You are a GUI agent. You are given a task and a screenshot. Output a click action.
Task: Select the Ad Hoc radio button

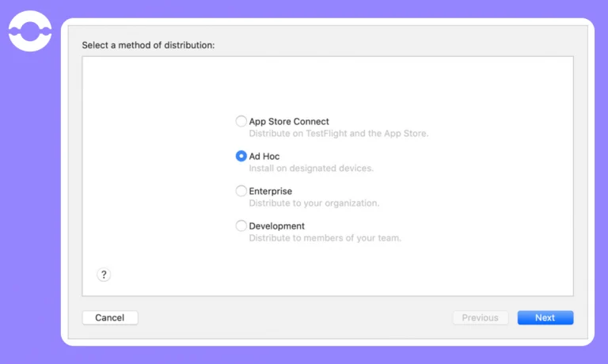pos(241,156)
